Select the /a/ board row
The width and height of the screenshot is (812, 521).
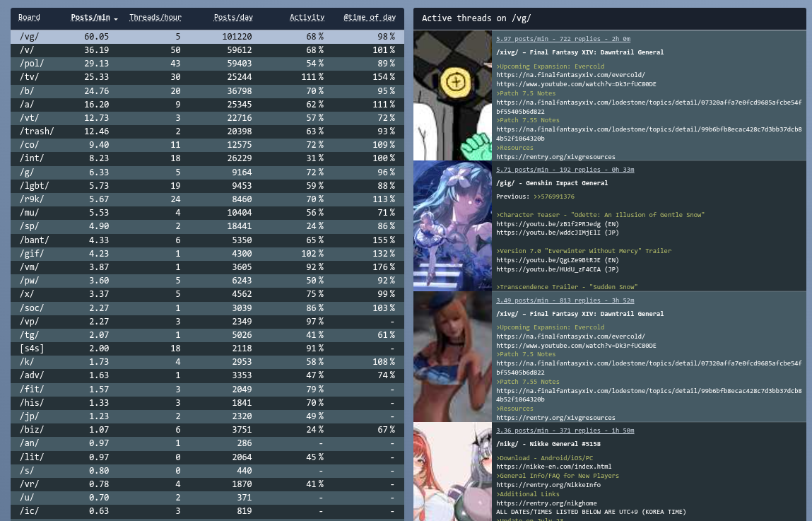click(x=207, y=104)
